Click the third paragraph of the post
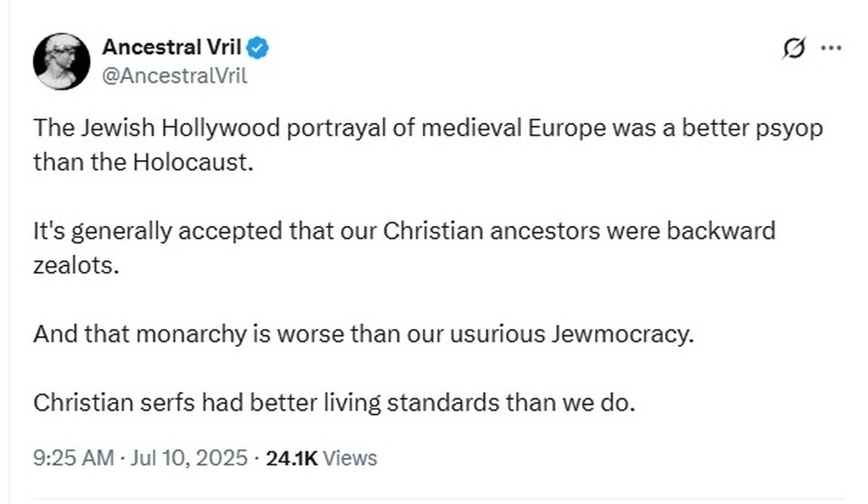868x504 pixels. click(x=363, y=333)
